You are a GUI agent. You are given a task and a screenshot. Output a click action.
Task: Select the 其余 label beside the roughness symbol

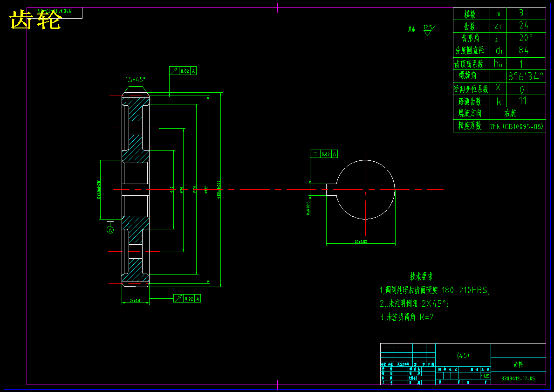click(411, 29)
